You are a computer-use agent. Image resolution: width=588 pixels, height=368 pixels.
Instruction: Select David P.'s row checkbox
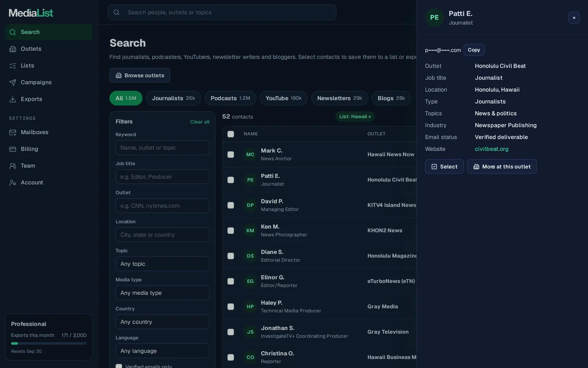point(231,205)
